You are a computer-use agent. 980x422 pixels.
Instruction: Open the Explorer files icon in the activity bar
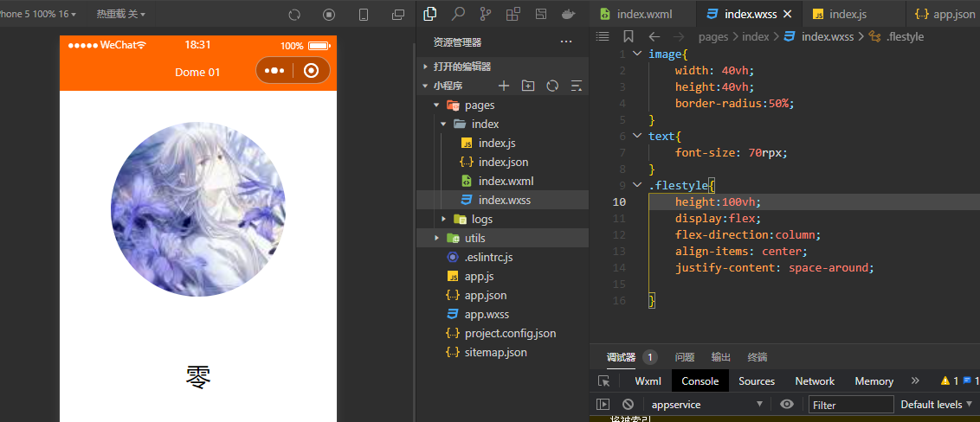430,14
